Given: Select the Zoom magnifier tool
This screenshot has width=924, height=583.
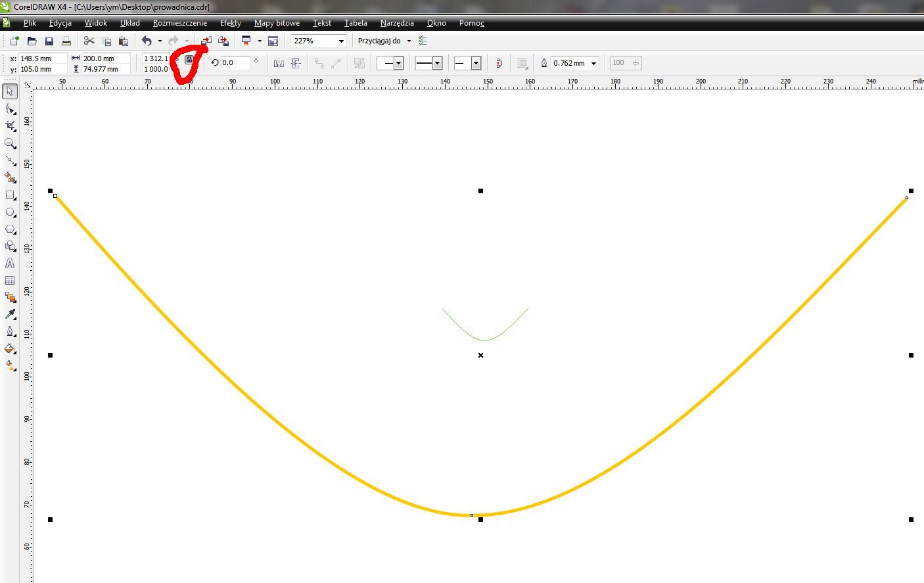Looking at the screenshot, I should pyautogui.click(x=10, y=143).
